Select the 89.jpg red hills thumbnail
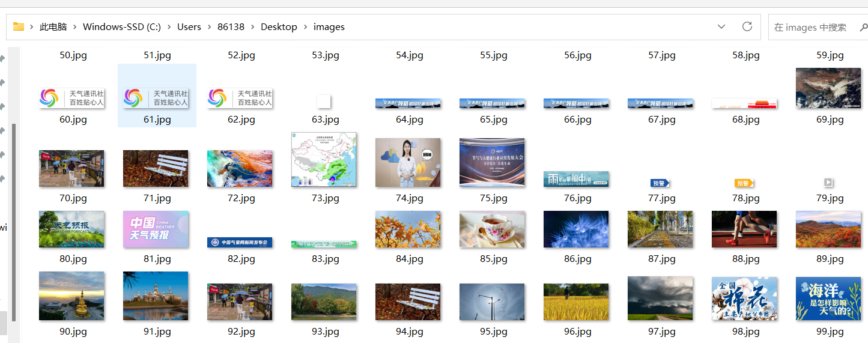 (828, 229)
